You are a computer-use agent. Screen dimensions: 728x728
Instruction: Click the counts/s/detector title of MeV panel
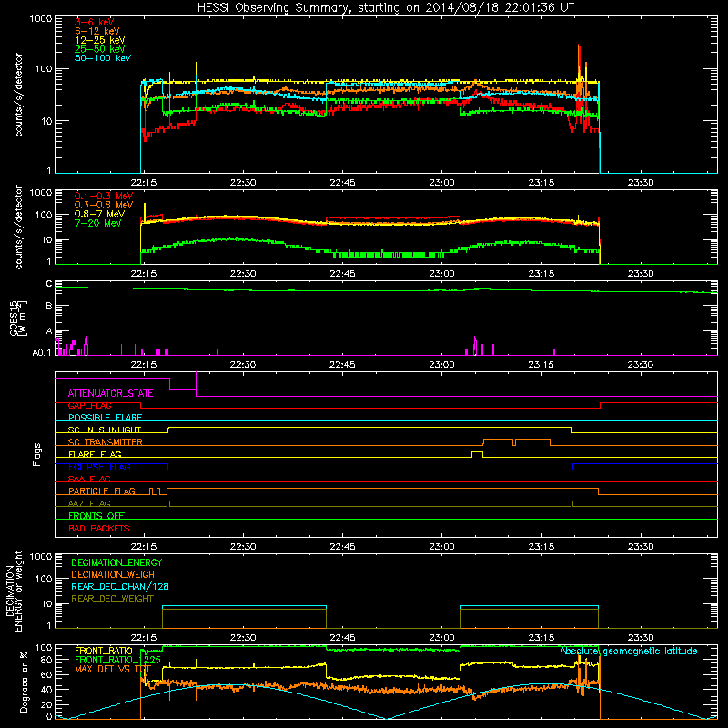[x=18, y=227]
